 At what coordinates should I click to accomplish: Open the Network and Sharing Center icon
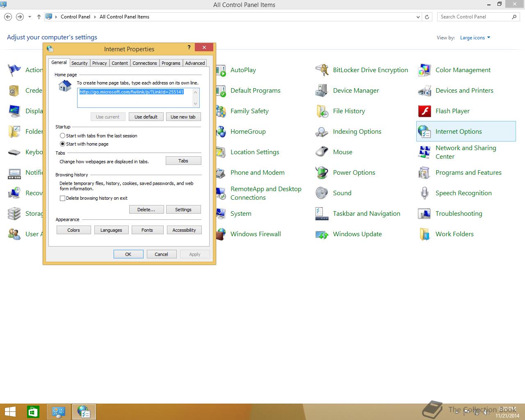424,152
